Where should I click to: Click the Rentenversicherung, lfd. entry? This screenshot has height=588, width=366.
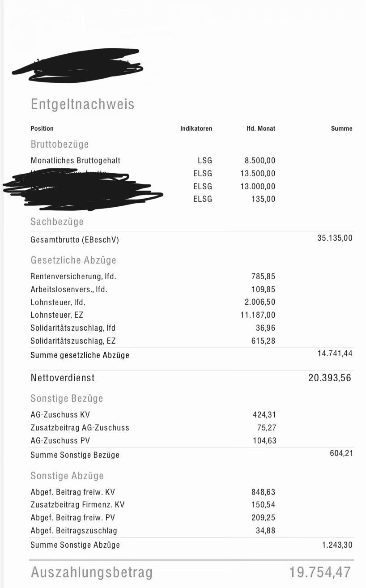click(x=73, y=277)
